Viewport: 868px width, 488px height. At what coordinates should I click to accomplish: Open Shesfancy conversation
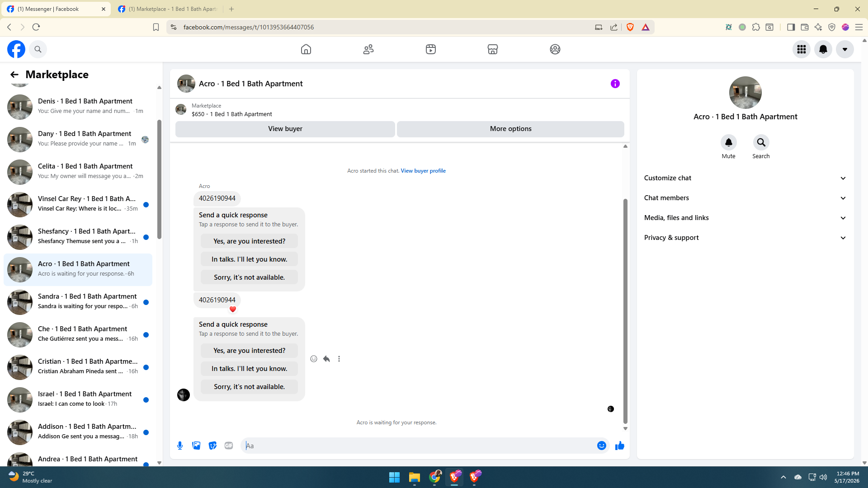click(78, 237)
